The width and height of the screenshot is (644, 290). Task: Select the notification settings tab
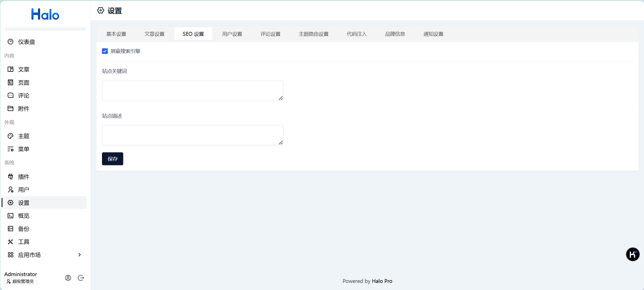pos(433,34)
